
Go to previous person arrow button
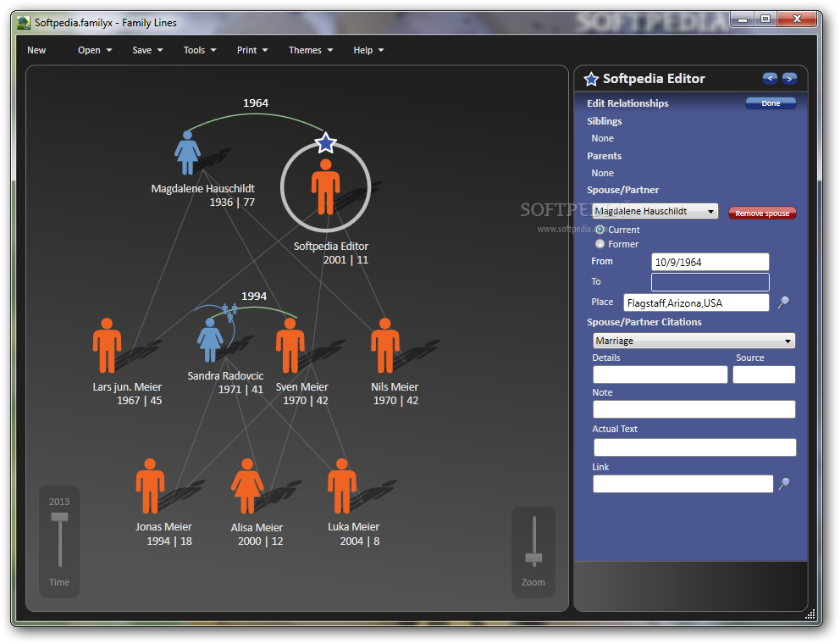pos(770,79)
